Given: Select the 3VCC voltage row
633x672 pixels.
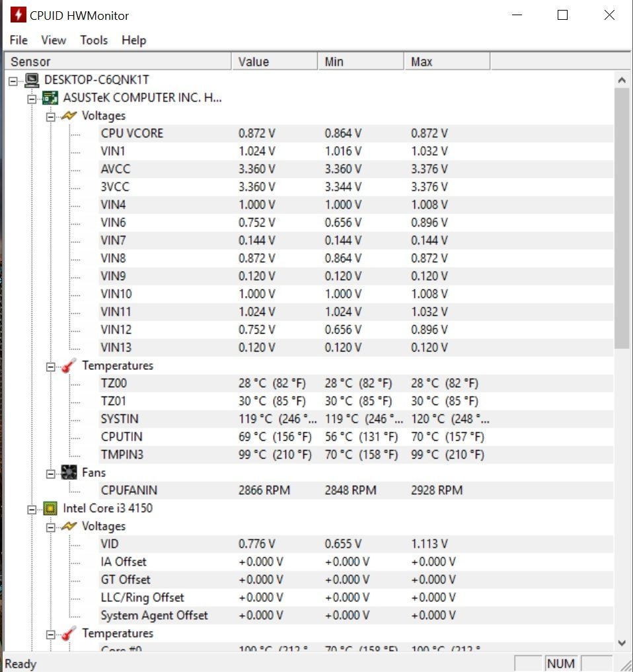Looking at the screenshot, I should [x=355, y=187].
